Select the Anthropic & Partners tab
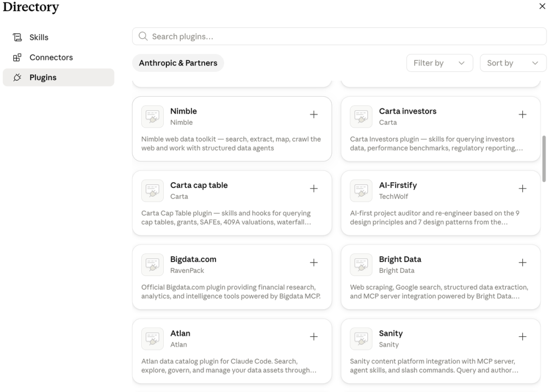This screenshot has height=392, width=553. (x=178, y=63)
